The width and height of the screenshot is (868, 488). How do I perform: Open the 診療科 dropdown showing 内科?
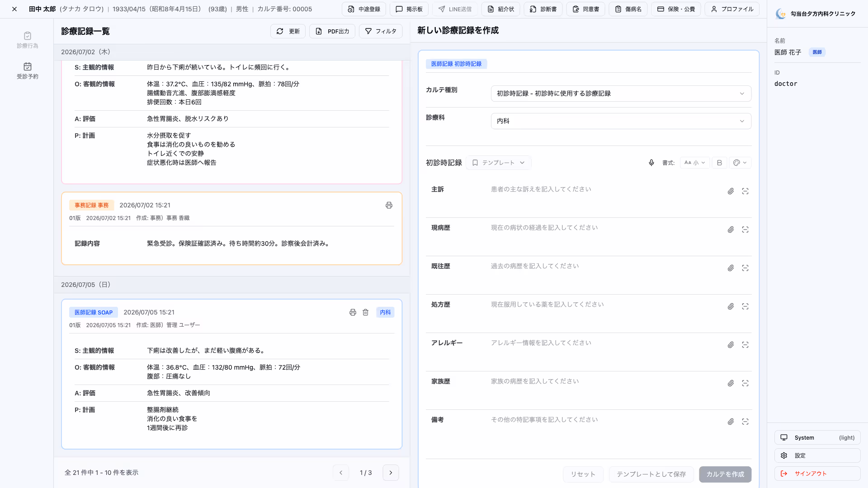pos(621,121)
